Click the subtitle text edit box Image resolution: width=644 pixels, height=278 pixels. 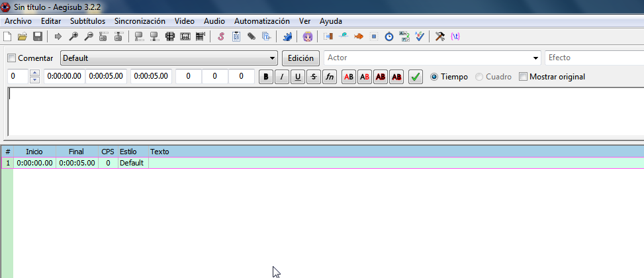(x=326, y=112)
